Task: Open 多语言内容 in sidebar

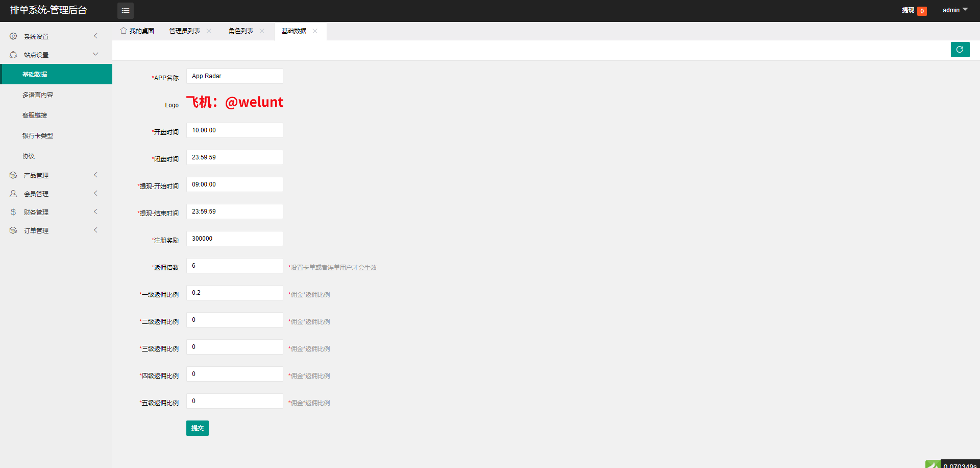Action: pos(56,95)
